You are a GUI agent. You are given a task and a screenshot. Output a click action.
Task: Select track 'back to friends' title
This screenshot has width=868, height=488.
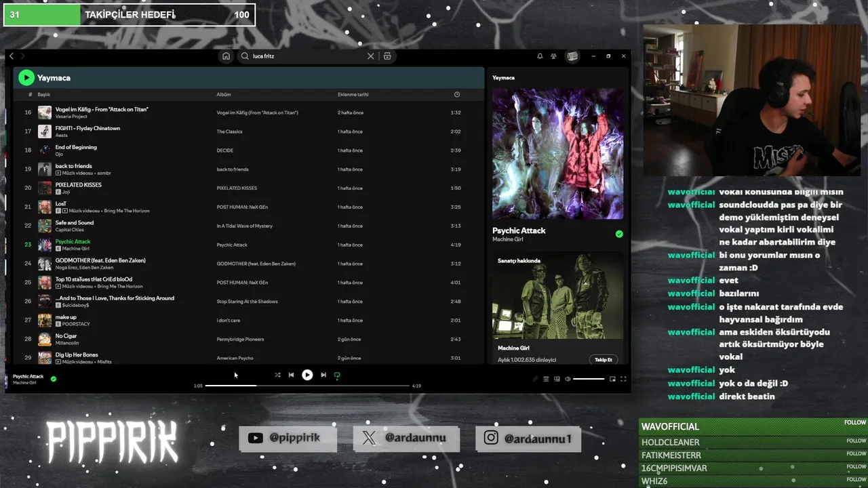[x=73, y=166]
